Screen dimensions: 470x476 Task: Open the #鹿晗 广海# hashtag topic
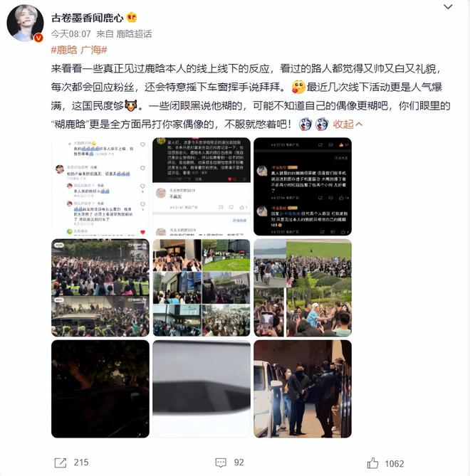pos(79,50)
